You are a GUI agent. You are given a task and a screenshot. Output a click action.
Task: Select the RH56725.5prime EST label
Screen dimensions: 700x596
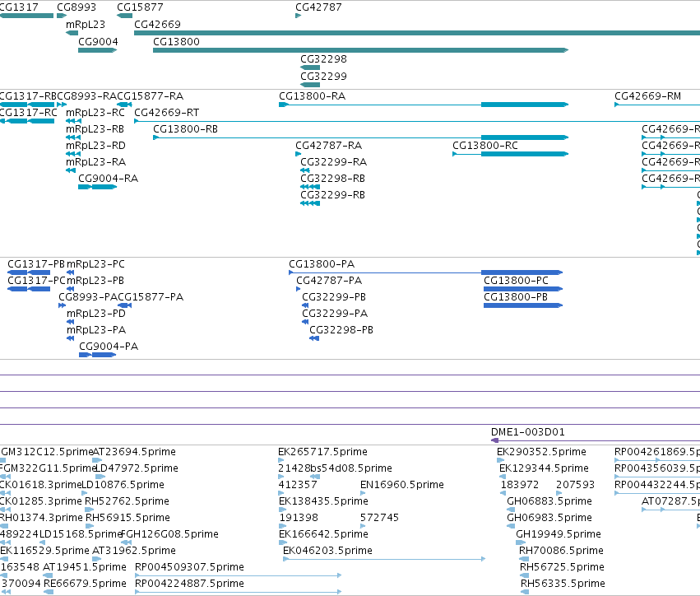click(x=562, y=567)
